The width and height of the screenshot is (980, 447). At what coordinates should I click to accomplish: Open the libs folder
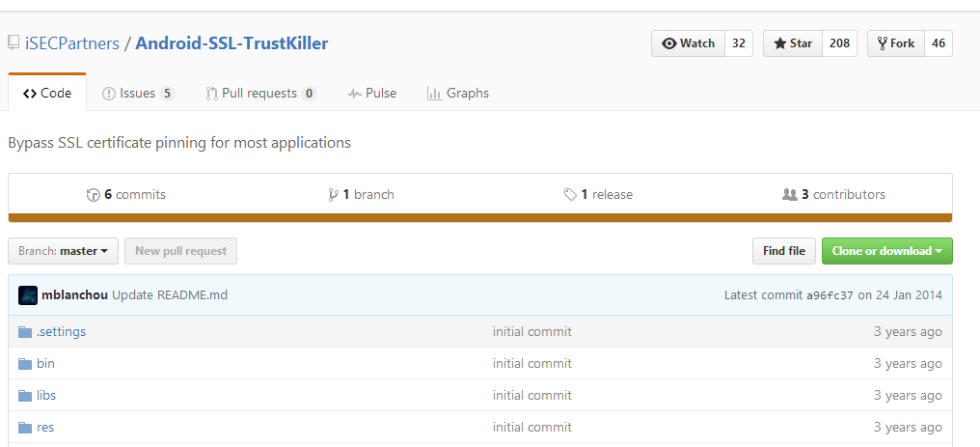[46, 396]
